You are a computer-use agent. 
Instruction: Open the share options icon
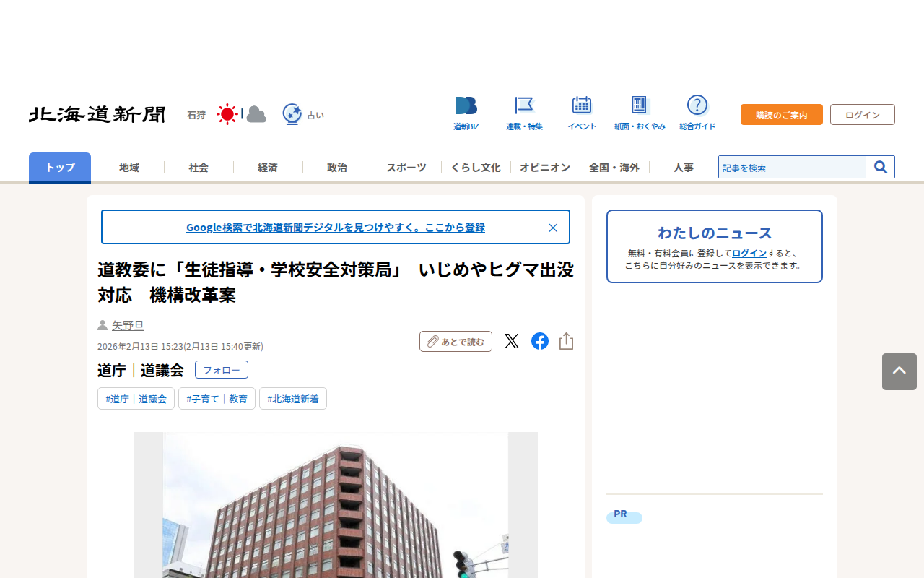coord(567,341)
